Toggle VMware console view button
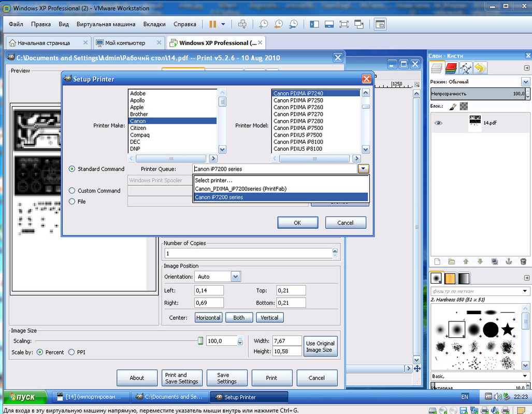532x414 pixels. click(380, 24)
